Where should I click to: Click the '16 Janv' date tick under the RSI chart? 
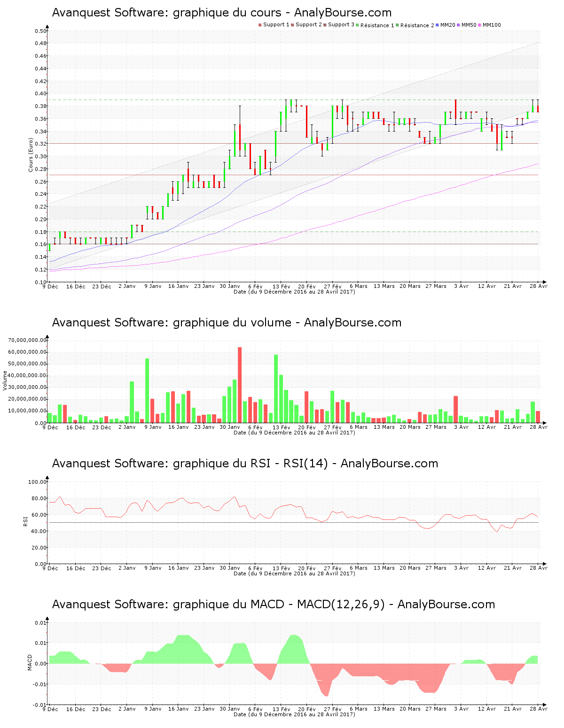click(x=179, y=568)
